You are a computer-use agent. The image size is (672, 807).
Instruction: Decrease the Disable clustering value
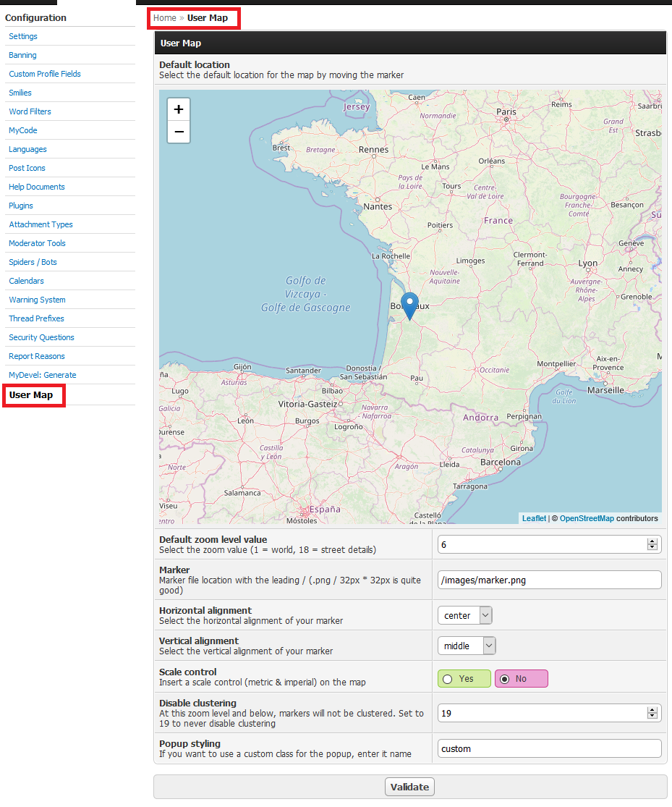point(652,717)
